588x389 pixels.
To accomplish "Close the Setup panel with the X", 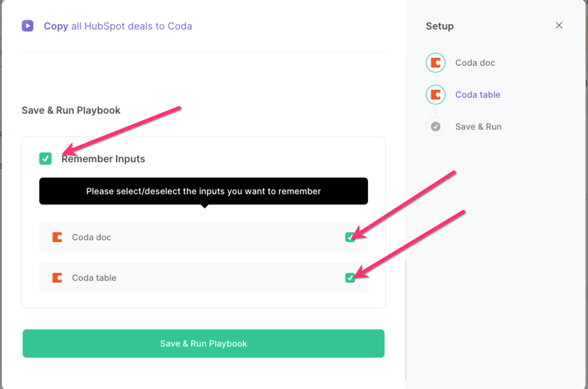I will pyautogui.click(x=559, y=25).
